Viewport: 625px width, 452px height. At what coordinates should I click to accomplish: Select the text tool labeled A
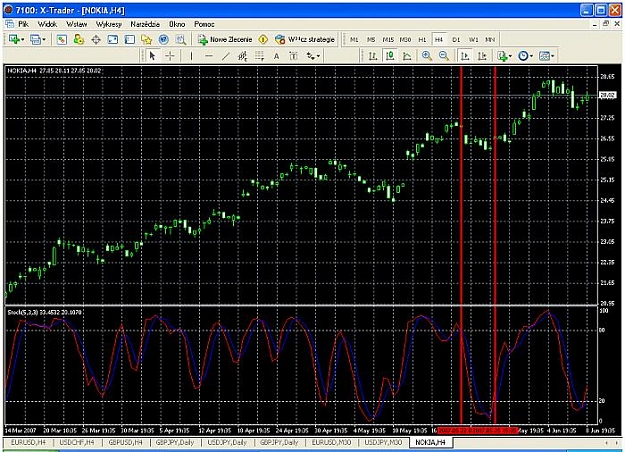click(x=276, y=56)
